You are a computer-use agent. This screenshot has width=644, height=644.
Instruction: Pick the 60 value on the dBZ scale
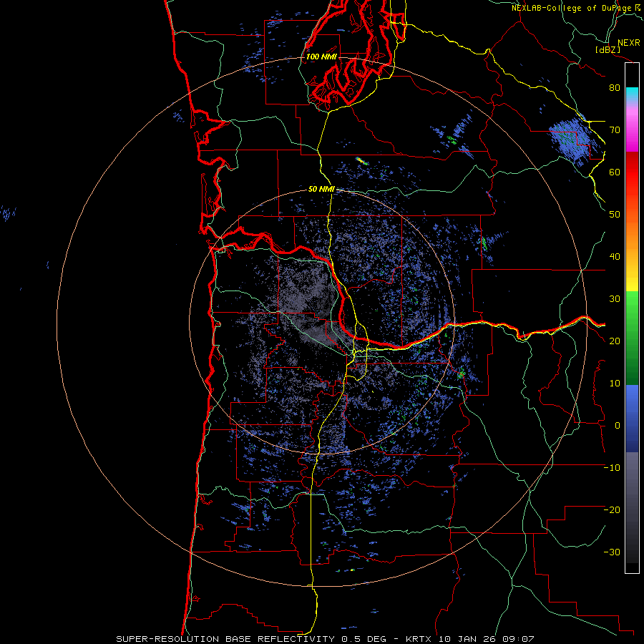615,172
